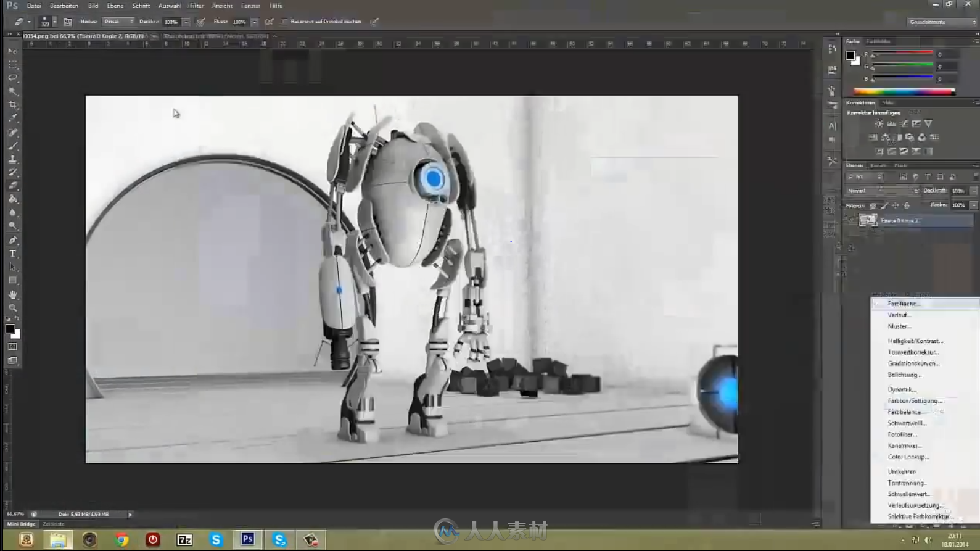This screenshot has height=551, width=980.
Task: Toggle visibility of Ebene 0 Kopie 2
Action: pos(850,220)
